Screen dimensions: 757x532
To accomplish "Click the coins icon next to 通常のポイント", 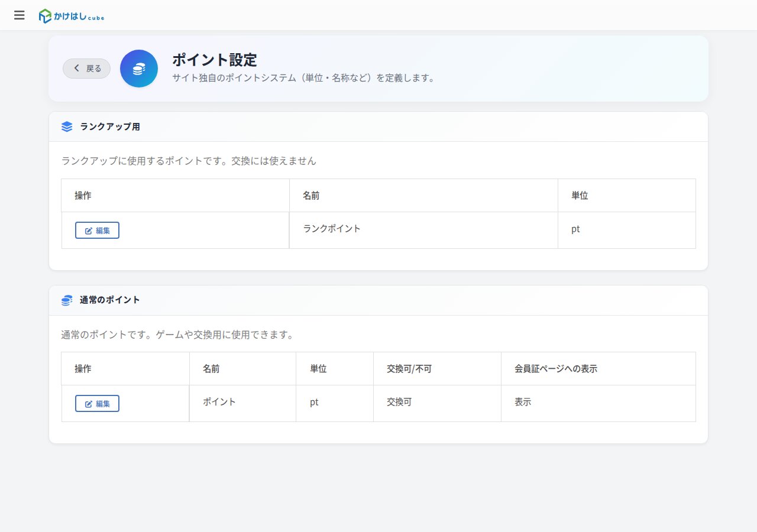I will coord(67,300).
